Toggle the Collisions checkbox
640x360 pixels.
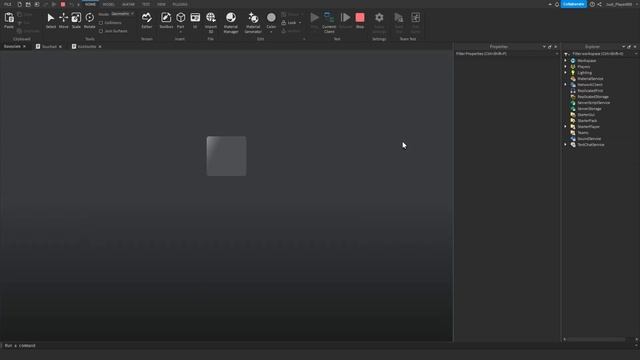pos(101,23)
